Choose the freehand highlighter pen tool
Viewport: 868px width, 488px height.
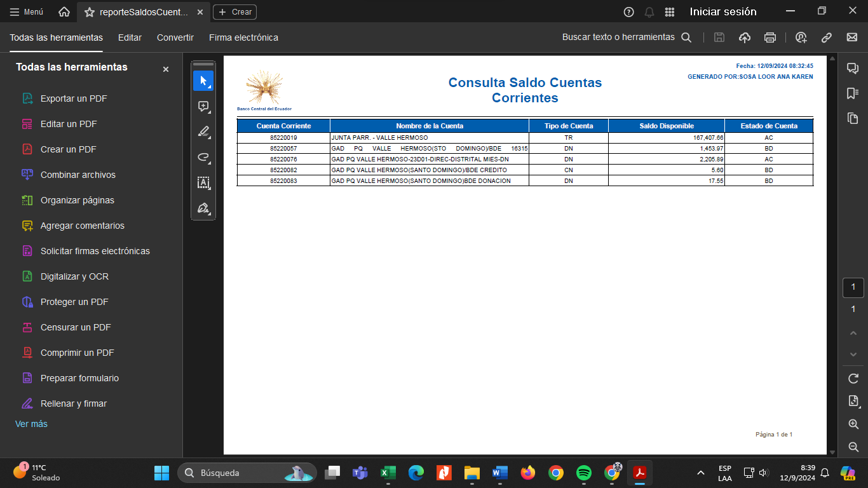click(203, 132)
